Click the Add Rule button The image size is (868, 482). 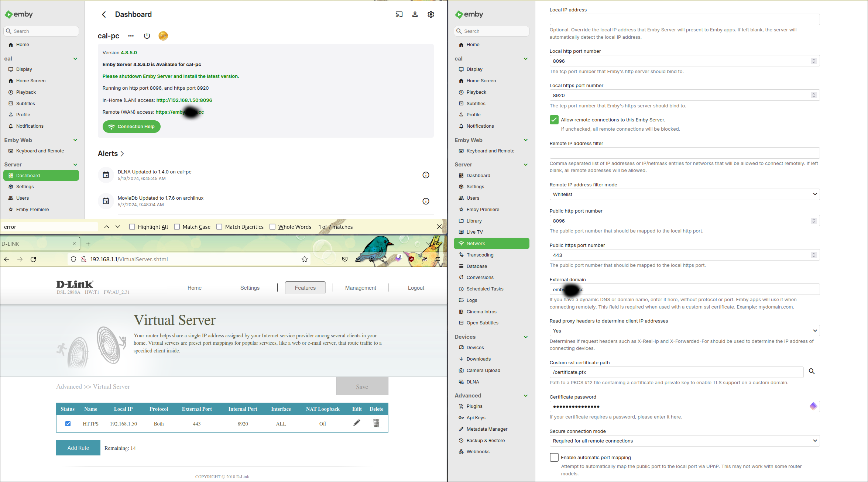click(x=78, y=448)
